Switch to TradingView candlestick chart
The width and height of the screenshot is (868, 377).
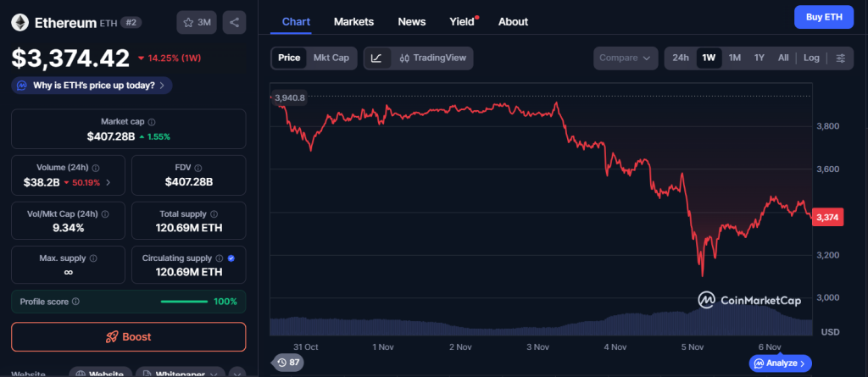431,58
